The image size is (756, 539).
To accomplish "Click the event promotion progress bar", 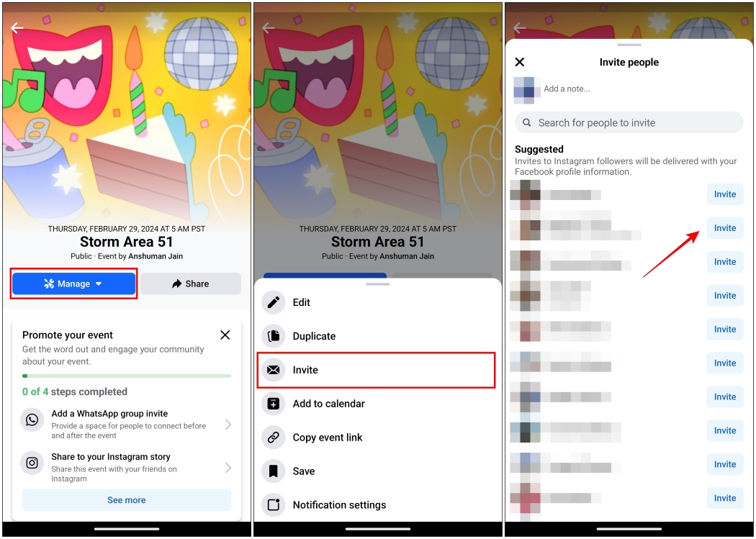I will 126,375.
